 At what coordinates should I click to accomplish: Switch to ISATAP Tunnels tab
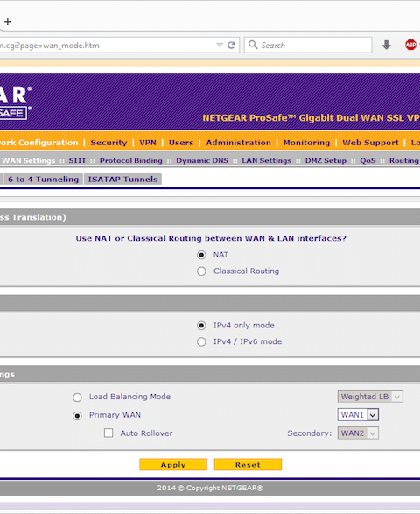click(122, 179)
